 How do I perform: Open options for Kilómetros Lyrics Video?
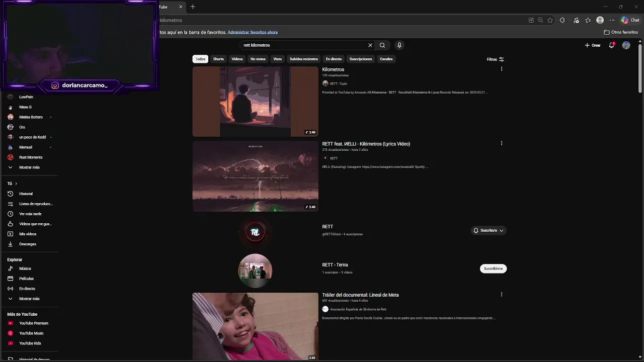[x=501, y=143]
